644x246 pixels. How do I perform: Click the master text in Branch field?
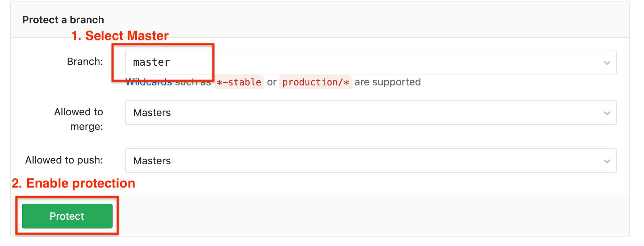pyautogui.click(x=152, y=62)
